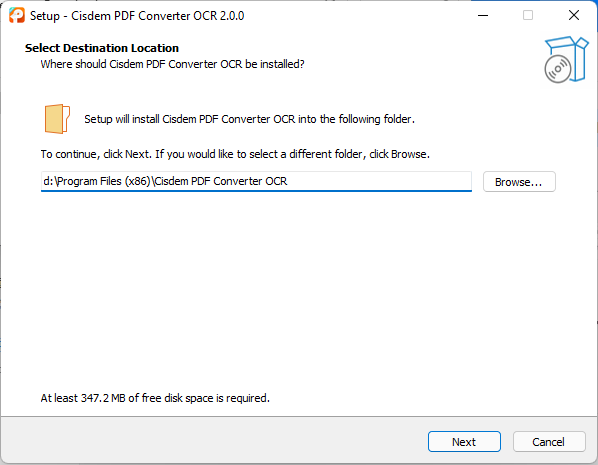
Task: Click the Setup window title text
Action: (137, 16)
